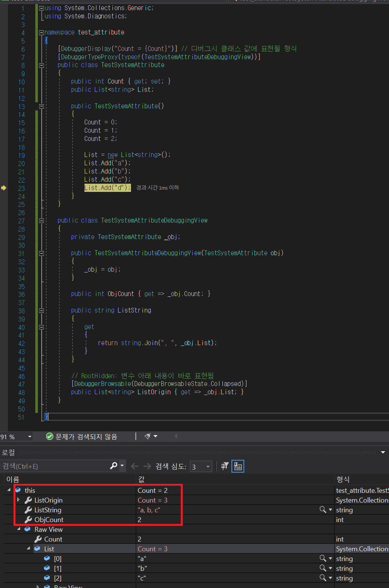Screen dimensions: 389x588
Task: Click the search magnifier icon in 로컬 panel
Action: tap(114, 466)
